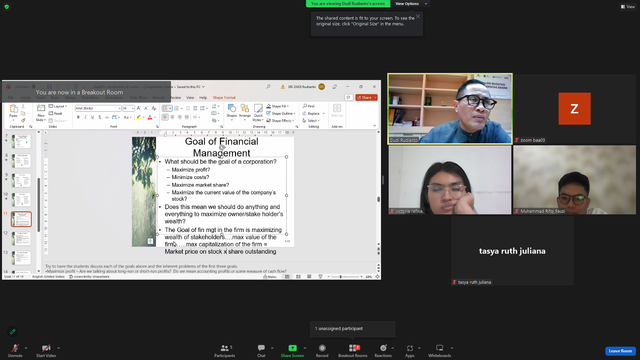Click the Reading View icon in status bar

[x=309, y=277]
